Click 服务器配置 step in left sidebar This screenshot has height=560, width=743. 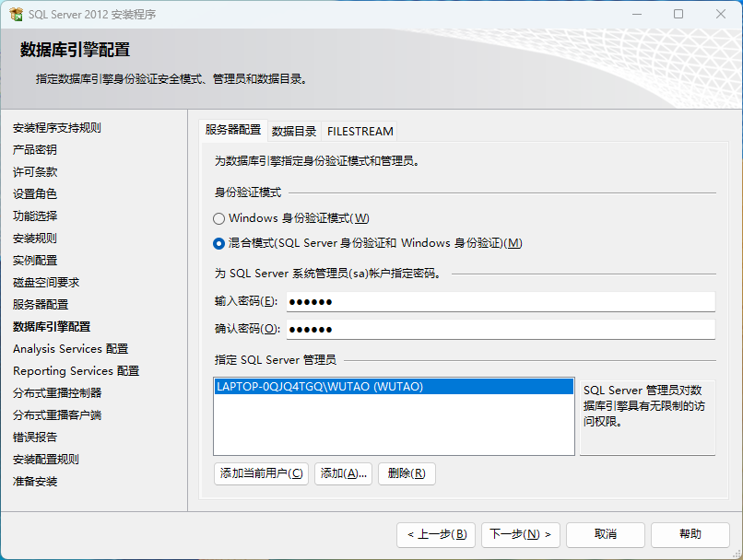coord(41,304)
